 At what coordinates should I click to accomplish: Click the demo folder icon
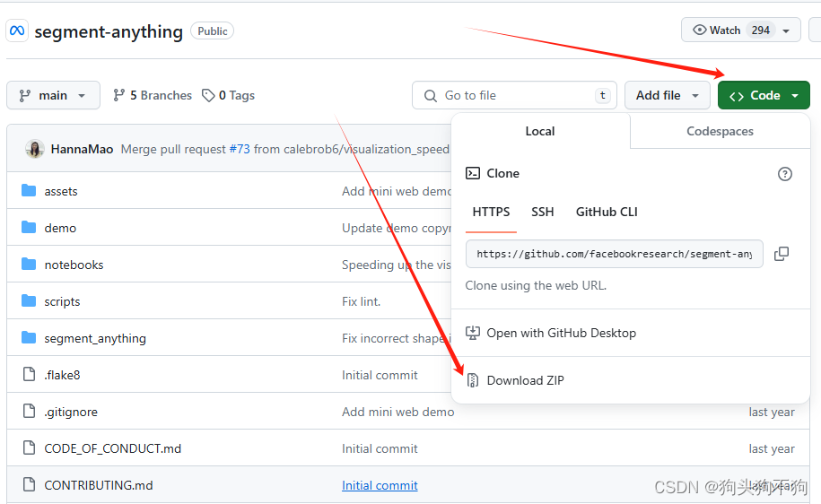tap(29, 227)
